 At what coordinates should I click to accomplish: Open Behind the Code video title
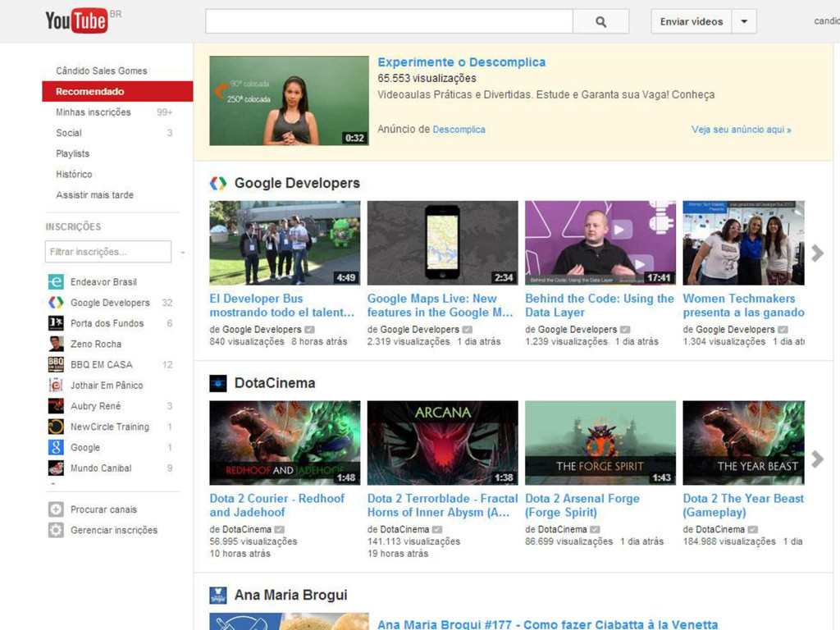pyautogui.click(x=600, y=305)
